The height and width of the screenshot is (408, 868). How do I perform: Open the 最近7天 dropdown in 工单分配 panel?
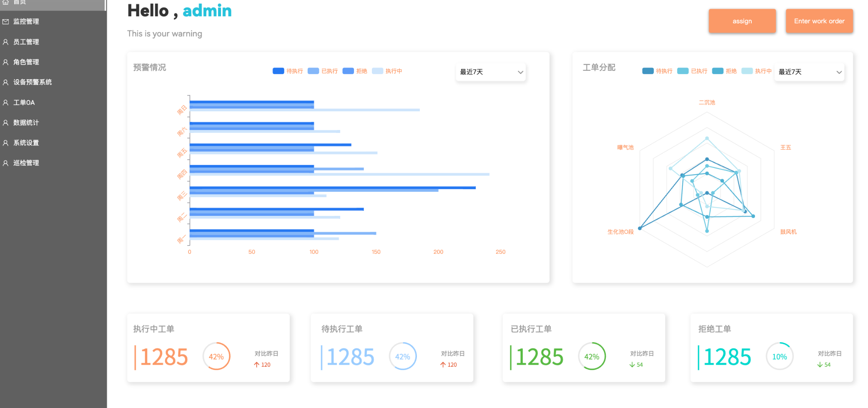(x=809, y=72)
